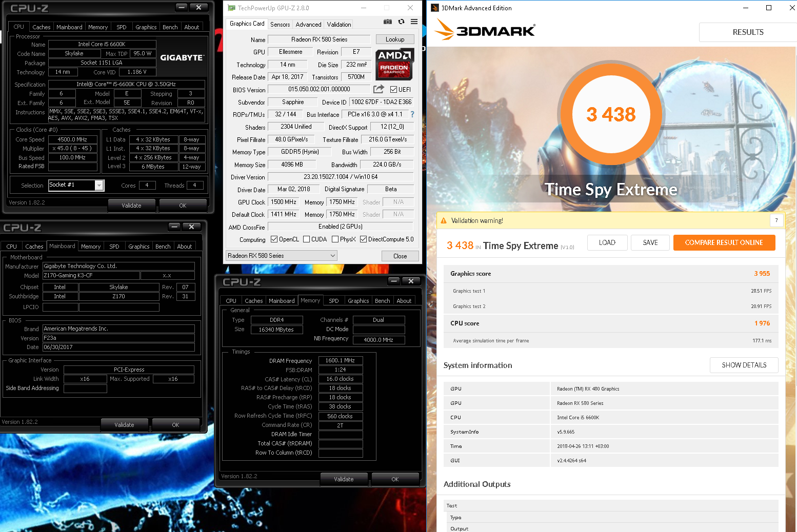Click COMPARE RESULT ONLINE button
This screenshot has height=532, width=797.
[724, 242]
